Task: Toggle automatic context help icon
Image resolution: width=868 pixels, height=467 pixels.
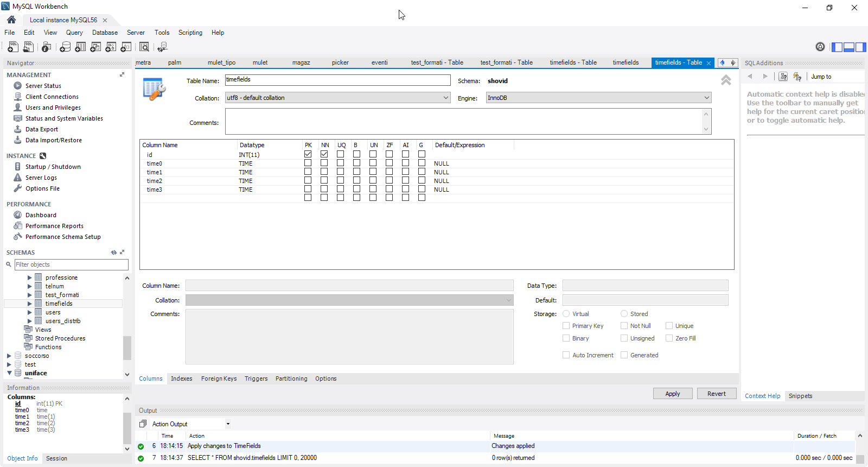Action: (x=797, y=77)
